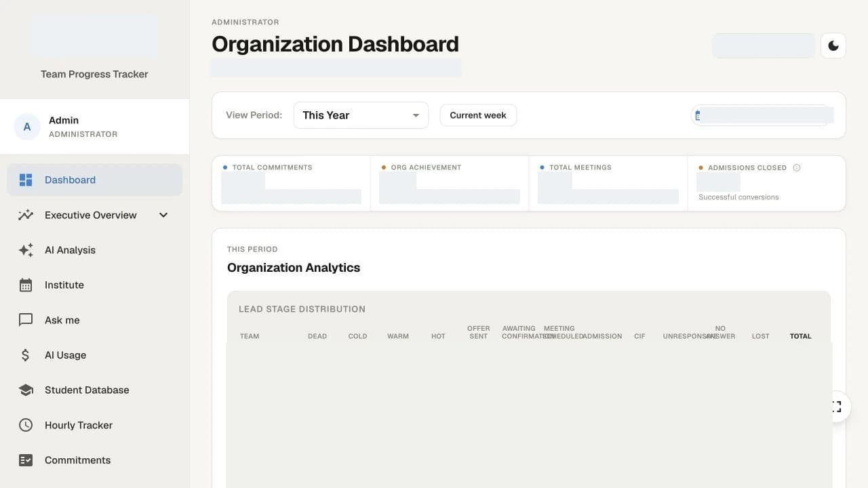Open the Institute section
Viewport: 868px width, 488px height.
95,285
